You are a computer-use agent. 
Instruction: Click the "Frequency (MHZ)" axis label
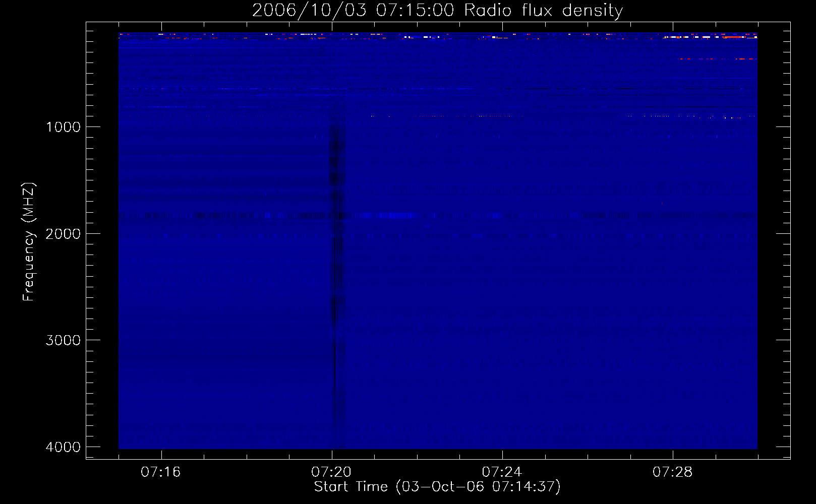(x=29, y=242)
